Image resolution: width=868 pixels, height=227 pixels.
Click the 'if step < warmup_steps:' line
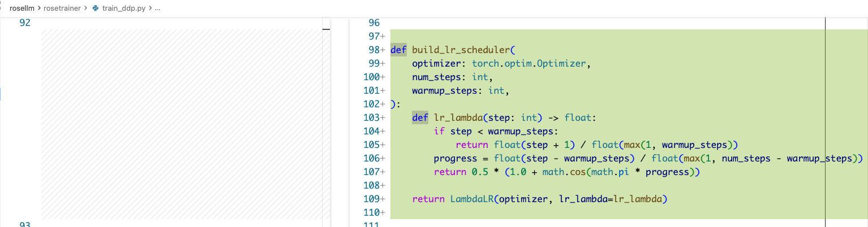coord(496,131)
